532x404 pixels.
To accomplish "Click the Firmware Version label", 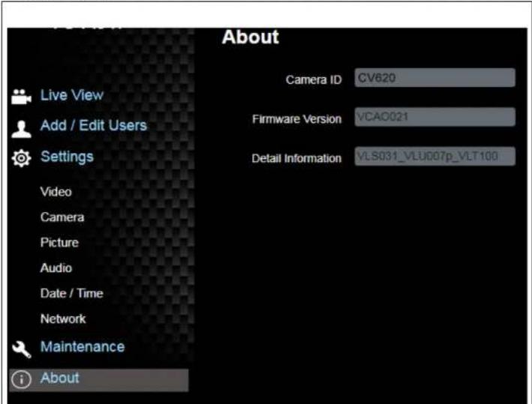I will tap(297, 119).
